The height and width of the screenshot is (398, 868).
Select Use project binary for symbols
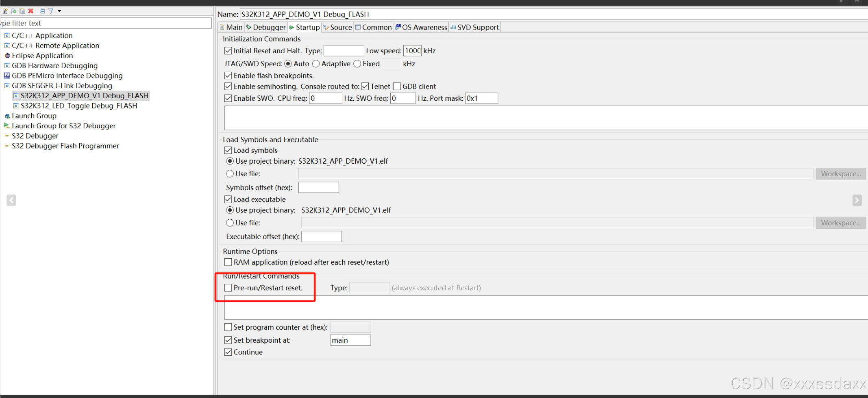[230, 161]
